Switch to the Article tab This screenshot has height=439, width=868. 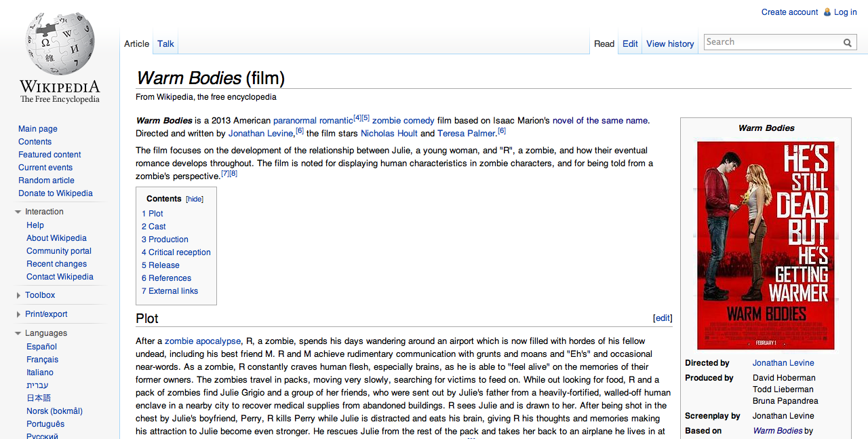point(136,43)
